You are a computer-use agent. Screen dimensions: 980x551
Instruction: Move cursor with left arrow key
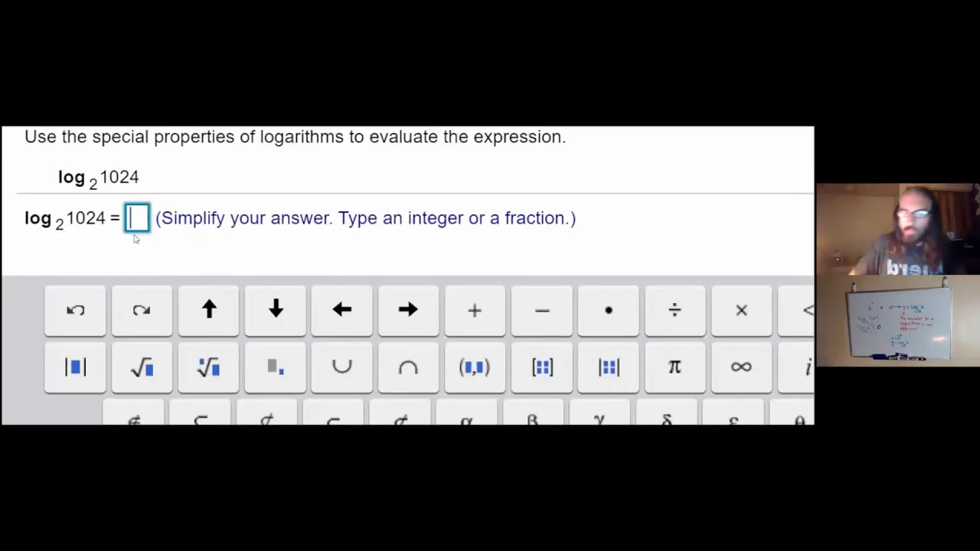[x=341, y=311]
